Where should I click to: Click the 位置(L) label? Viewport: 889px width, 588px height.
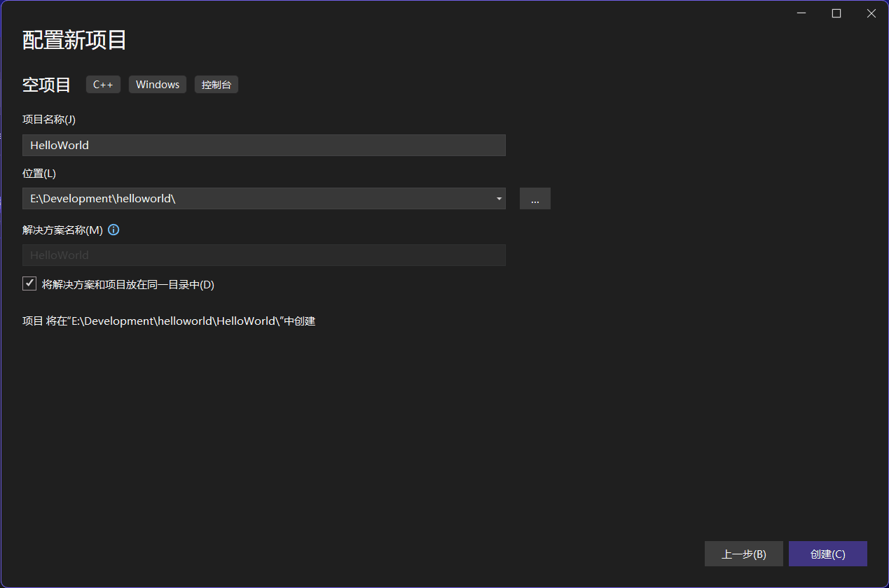point(39,173)
